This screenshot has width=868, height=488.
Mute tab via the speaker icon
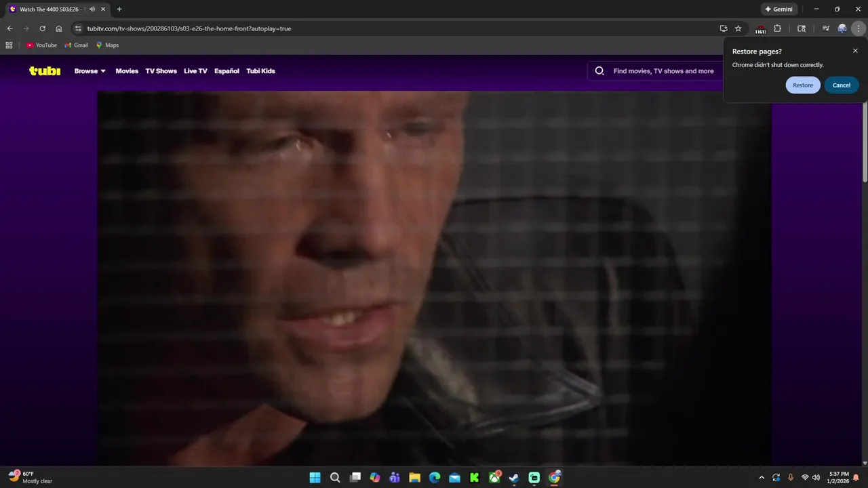coord(92,9)
